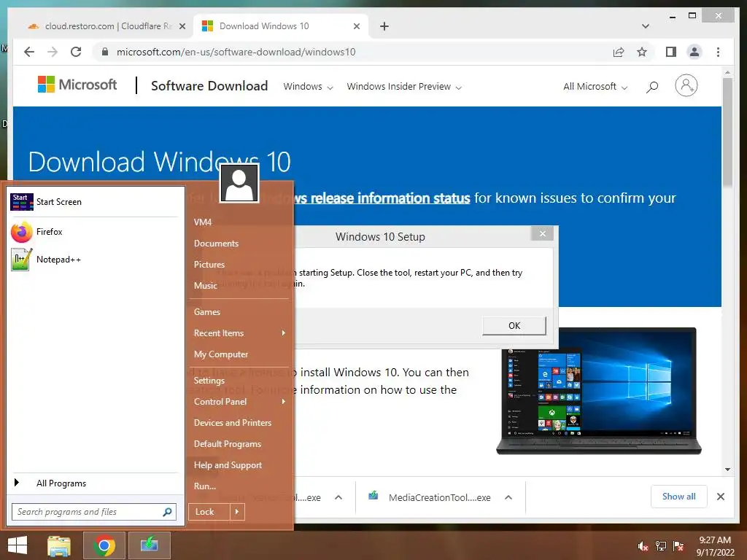Screen dimensions: 747x560
Task: Launch Firefox from the start menu
Action: 94,232
